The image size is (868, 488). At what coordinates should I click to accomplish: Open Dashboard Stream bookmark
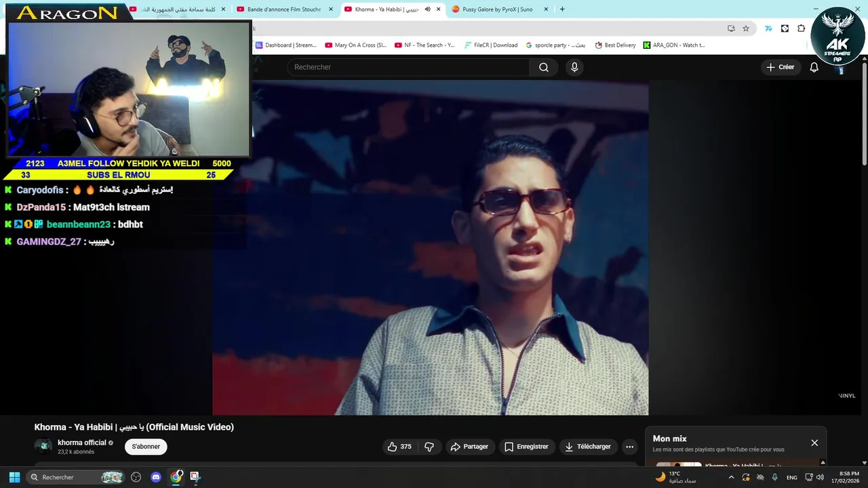pyautogui.click(x=285, y=45)
